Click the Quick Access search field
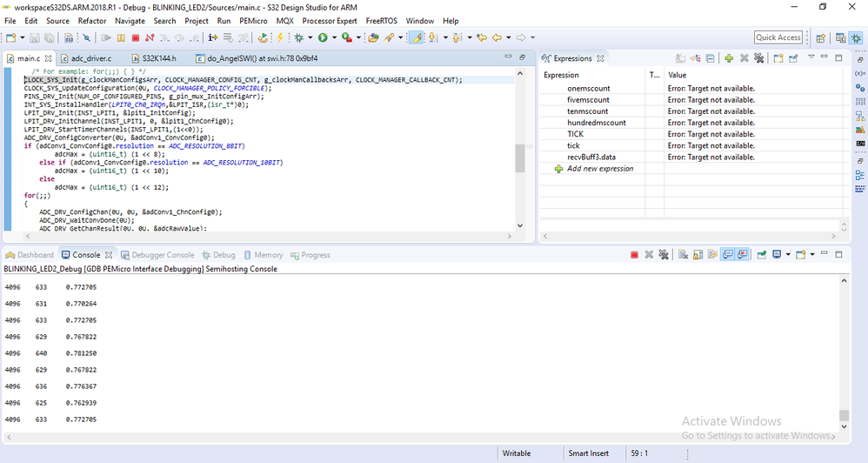 [x=778, y=37]
